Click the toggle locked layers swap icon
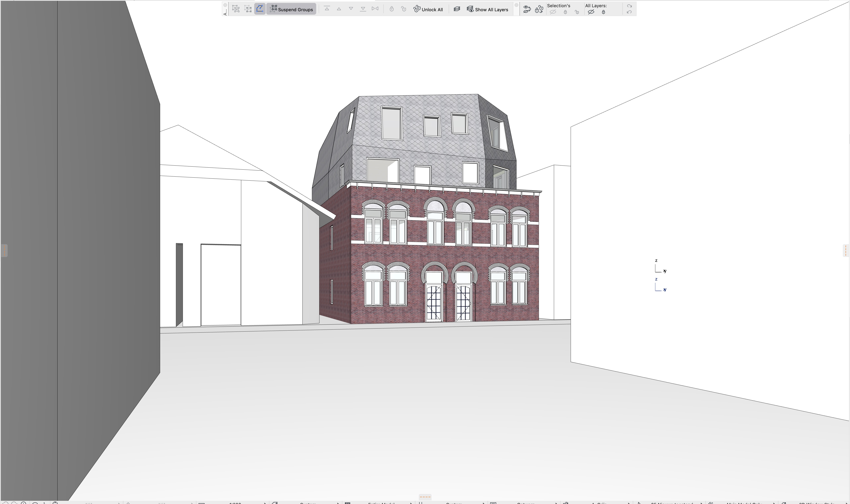850x504 pixels. pyautogui.click(x=539, y=9)
